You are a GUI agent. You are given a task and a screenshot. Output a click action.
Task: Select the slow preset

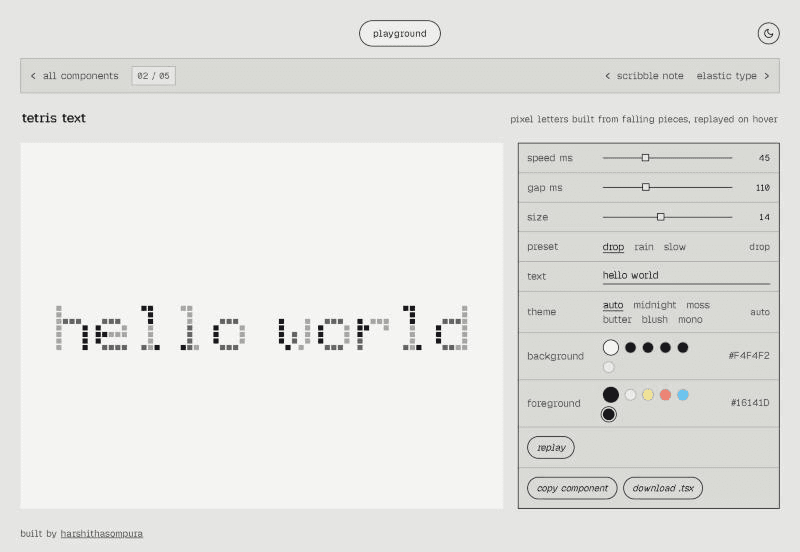(674, 247)
